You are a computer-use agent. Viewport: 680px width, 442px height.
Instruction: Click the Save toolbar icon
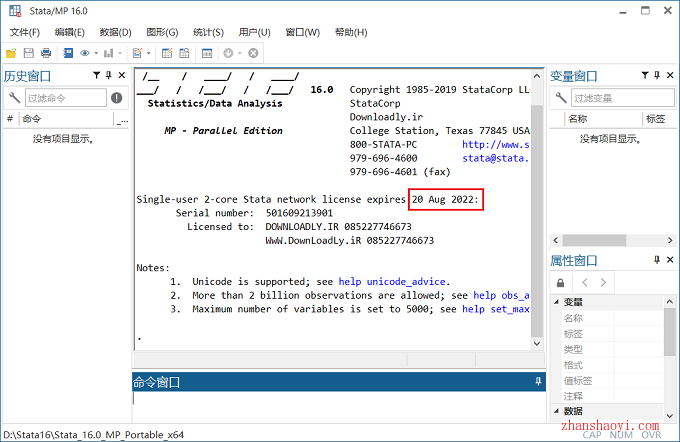tap(29, 53)
